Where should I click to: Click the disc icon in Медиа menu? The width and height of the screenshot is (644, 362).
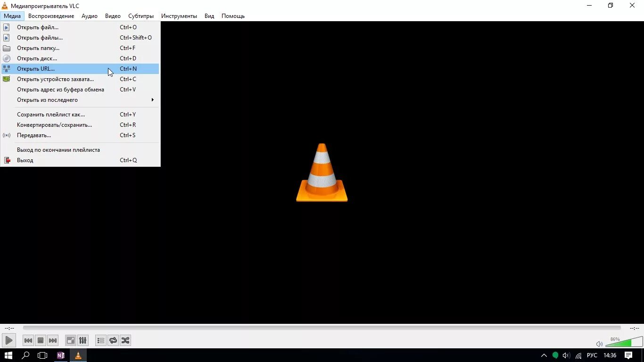click(7, 58)
